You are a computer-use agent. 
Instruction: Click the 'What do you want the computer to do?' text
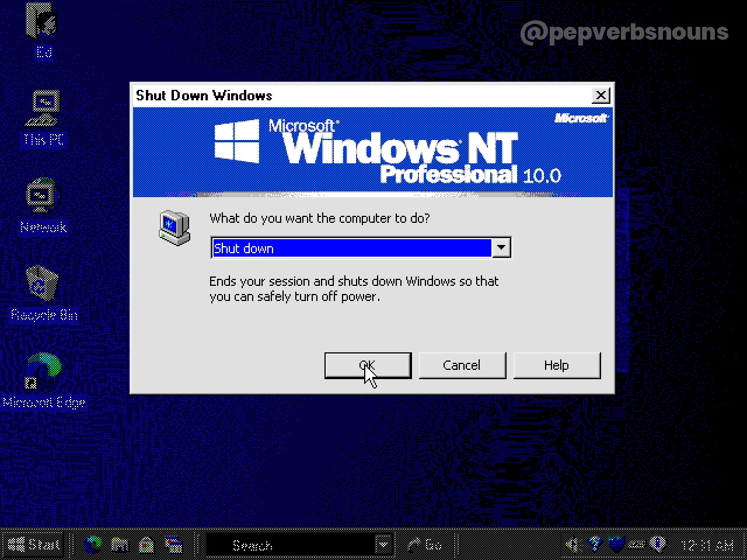320,218
